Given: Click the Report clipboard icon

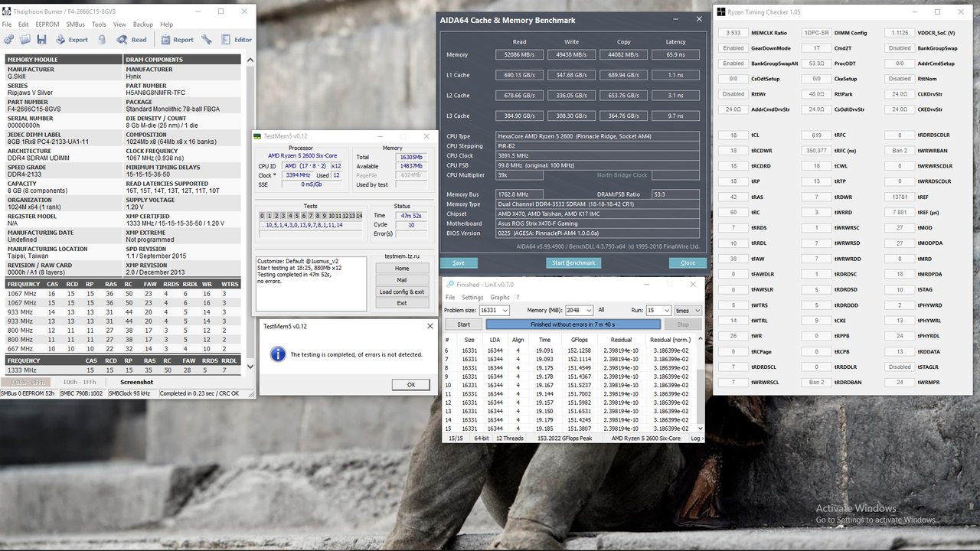Looking at the screenshot, I should [165, 39].
